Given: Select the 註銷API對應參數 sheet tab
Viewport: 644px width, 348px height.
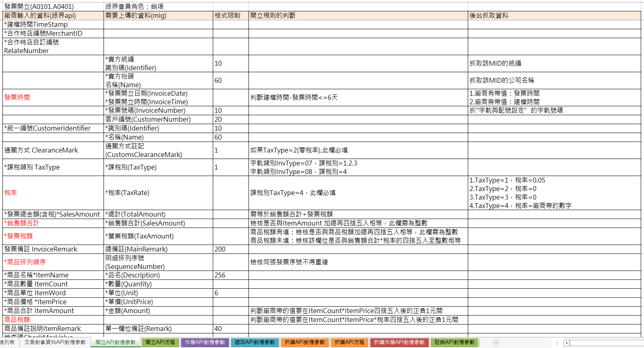Looking at the screenshot, I should coord(454,342).
